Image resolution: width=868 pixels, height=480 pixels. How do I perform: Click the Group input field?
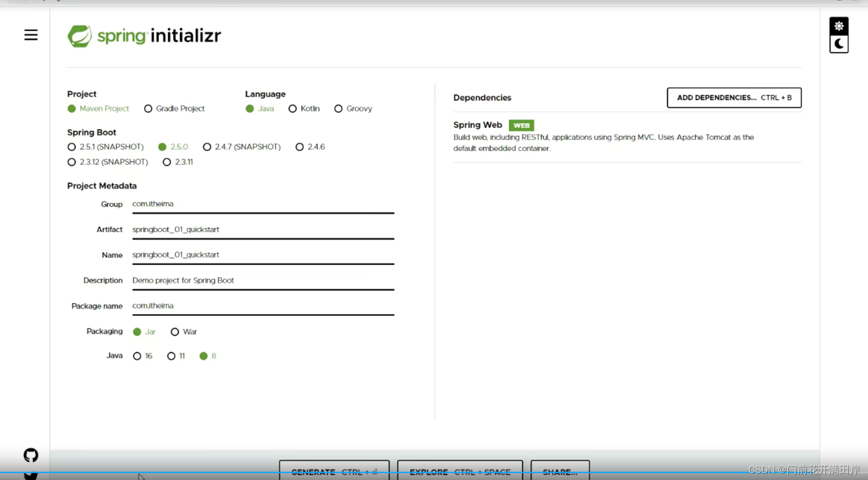point(263,204)
